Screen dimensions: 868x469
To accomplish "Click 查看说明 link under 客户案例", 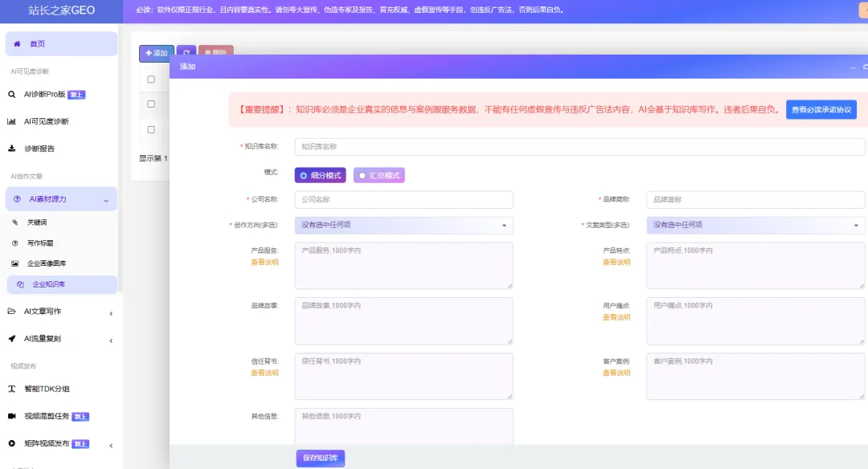I will 616,373.
